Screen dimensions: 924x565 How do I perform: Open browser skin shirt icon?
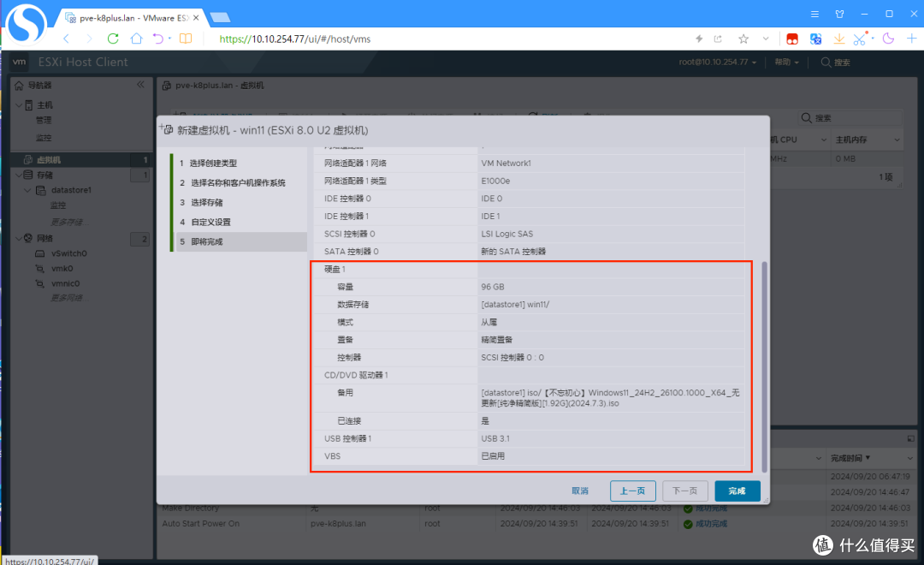coord(840,15)
